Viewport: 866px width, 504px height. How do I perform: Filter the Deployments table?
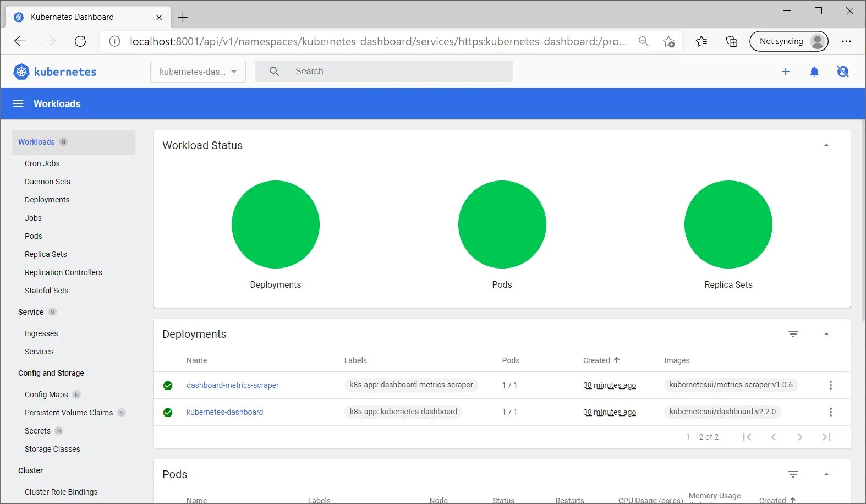tap(793, 334)
